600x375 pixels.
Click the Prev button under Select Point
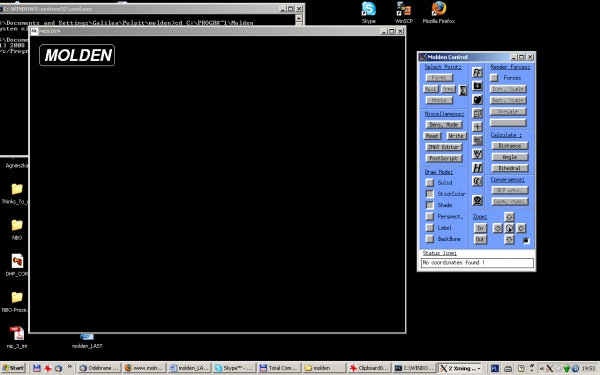click(x=448, y=89)
